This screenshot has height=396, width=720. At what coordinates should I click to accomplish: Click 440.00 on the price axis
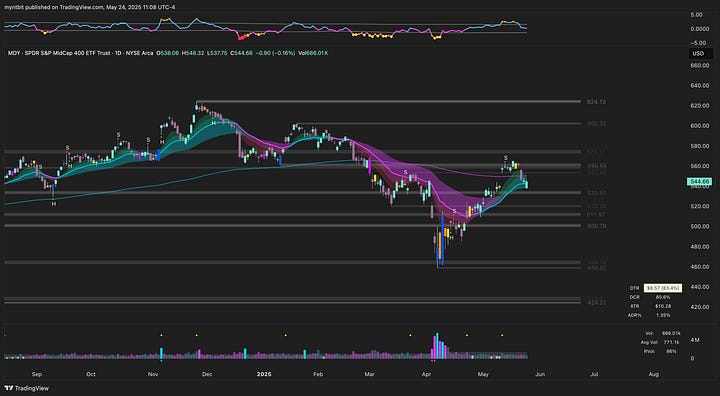pyautogui.click(x=700, y=287)
